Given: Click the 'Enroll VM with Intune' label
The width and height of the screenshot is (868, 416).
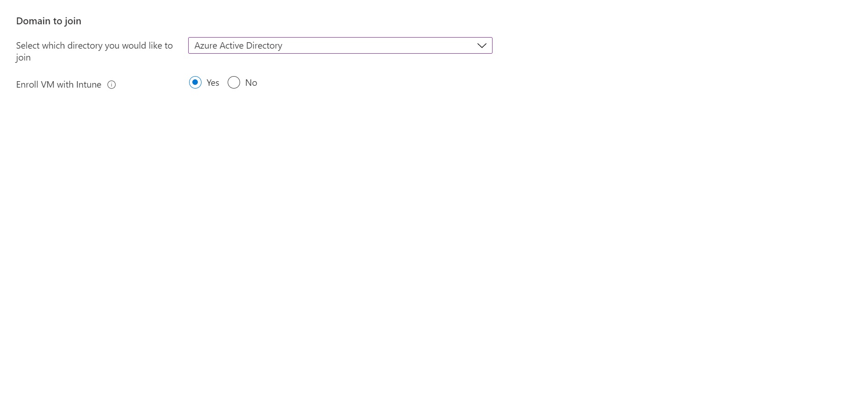Looking at the screenshot, I should [x=59, y=85].
